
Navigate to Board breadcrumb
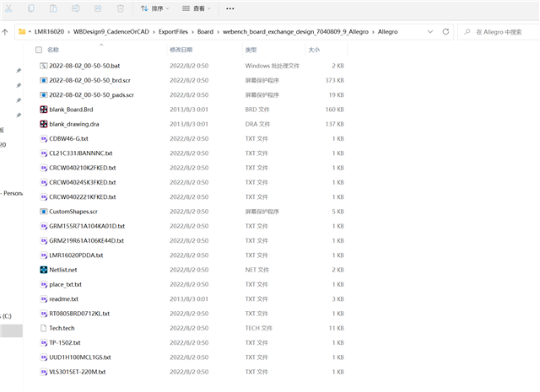tap(205, 32)
